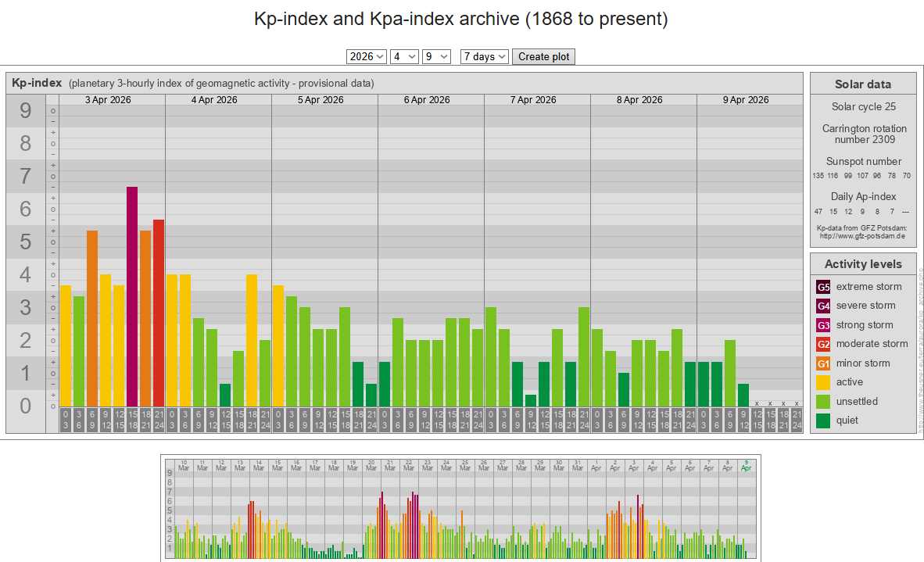Click the G3 strong storm legend icon
The image size is (924, 562).
click(823, 325)
